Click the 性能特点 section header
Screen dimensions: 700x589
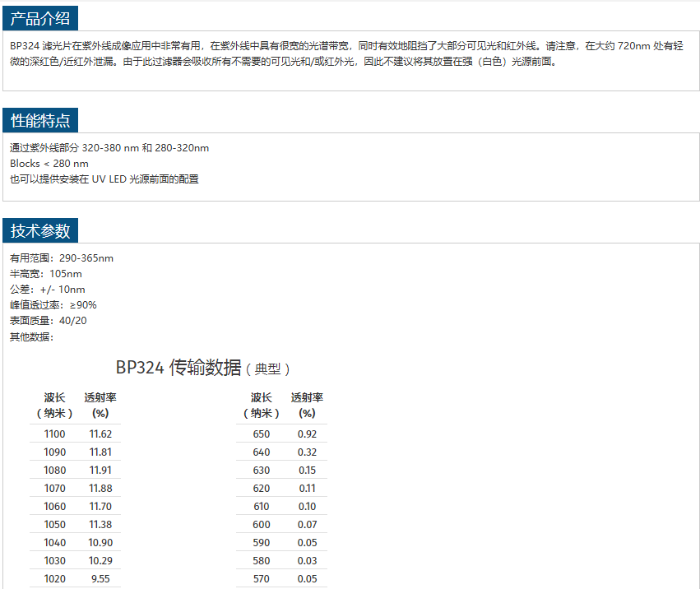[40, 121]
